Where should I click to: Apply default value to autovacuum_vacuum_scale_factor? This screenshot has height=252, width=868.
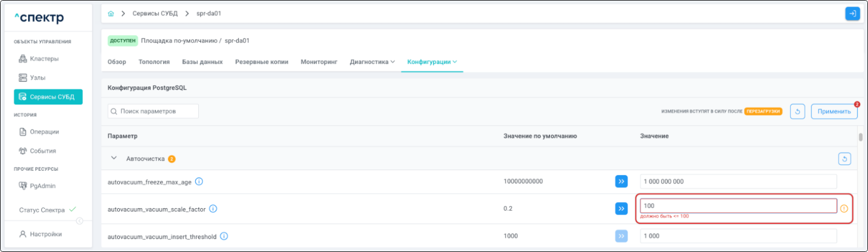tap(621, 209)
